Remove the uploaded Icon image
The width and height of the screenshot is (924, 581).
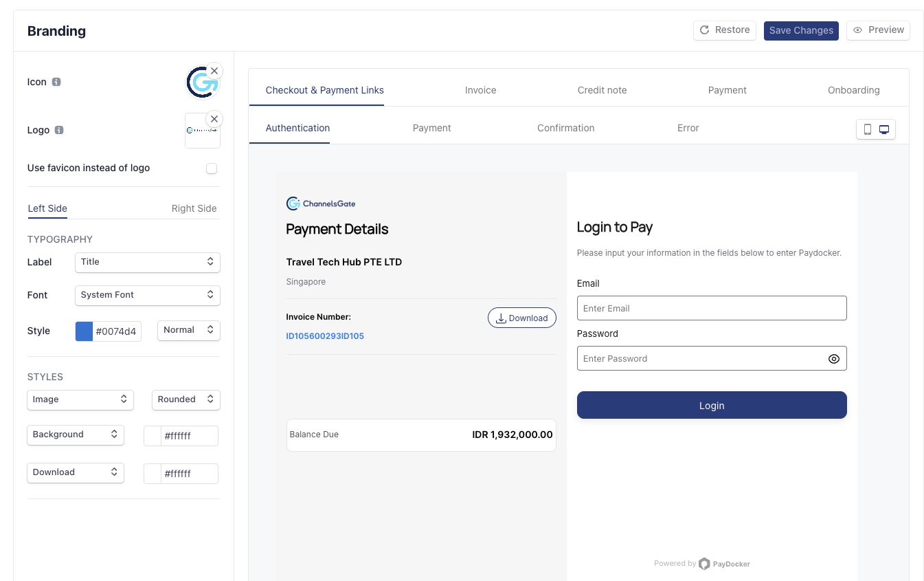coord(214,71)
